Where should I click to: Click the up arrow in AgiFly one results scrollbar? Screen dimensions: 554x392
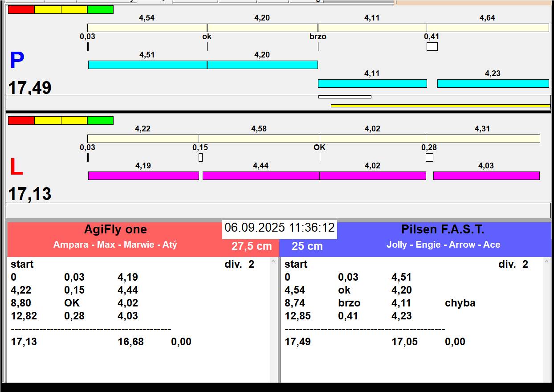click(273, 262)
